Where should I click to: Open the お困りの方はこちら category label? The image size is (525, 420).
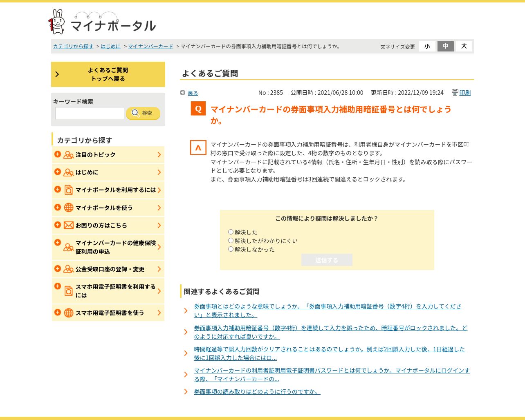click(101, 225)
